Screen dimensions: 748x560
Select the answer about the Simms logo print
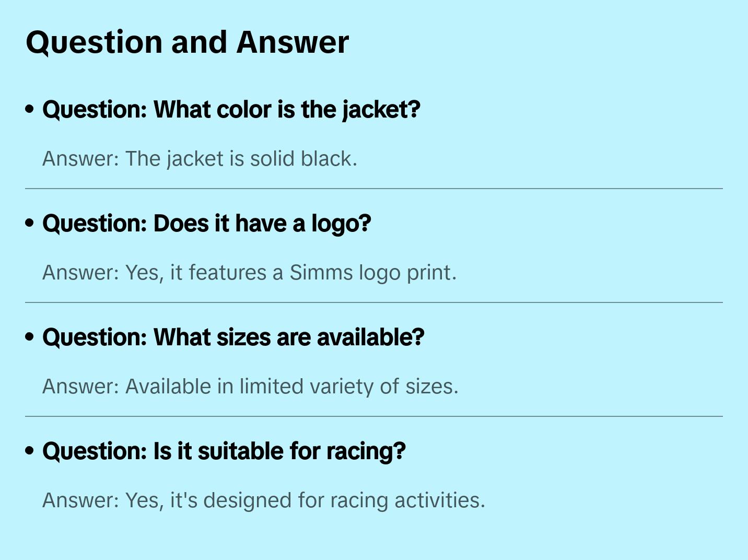coord(249,273)
